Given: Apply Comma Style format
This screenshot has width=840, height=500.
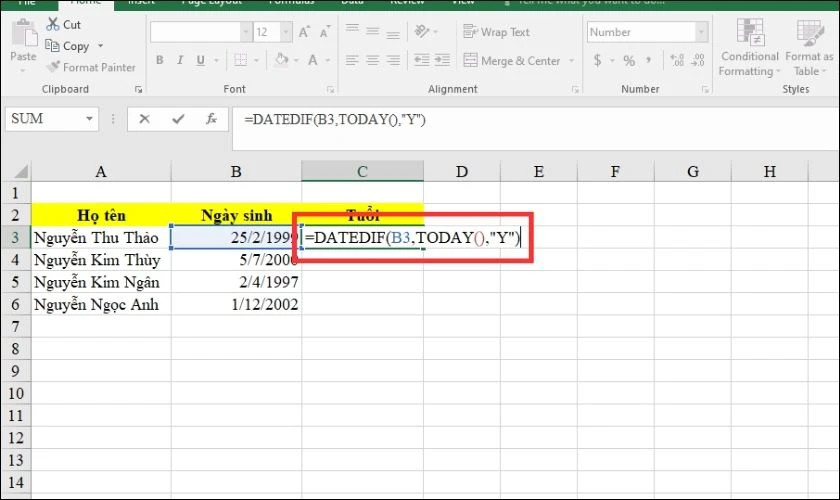Looking at the screenshot, I should coord(648,61).
